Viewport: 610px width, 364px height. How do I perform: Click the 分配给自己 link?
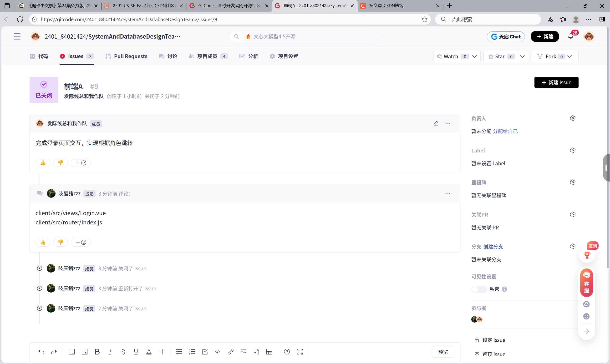tap(505, 131)
